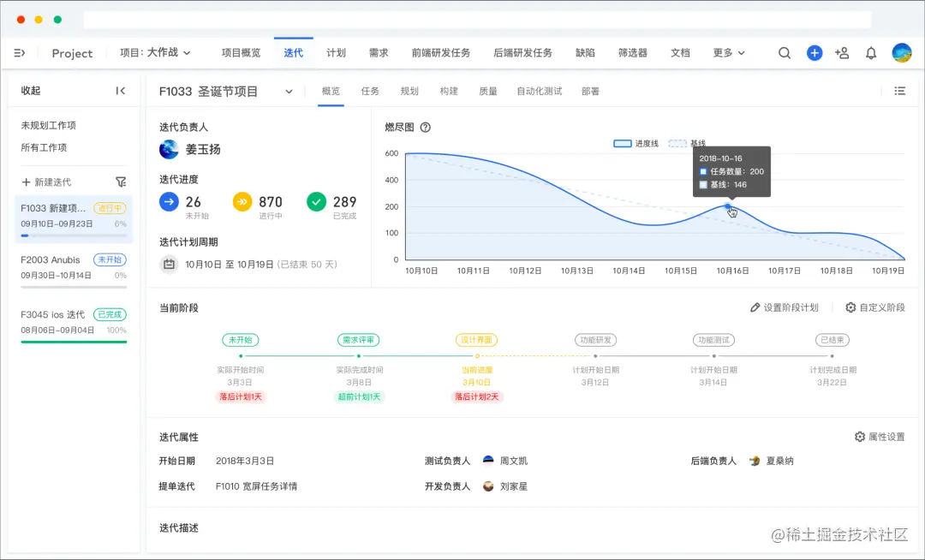This screenshot has width=925, height=560.
Task: Open the search magnifier icon
Action: [x=784, y=53]
